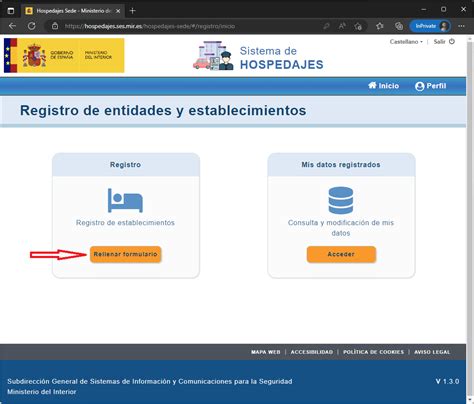Open Perfil in navigation bar

point(430,86)
